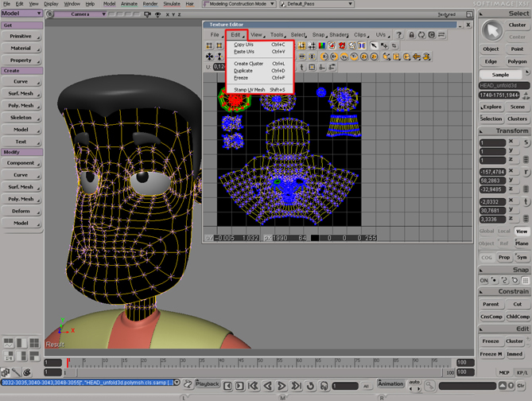Click the Polygon selection filter button
Viewport: 532px width, 401px height.
(x=518, y=60)
